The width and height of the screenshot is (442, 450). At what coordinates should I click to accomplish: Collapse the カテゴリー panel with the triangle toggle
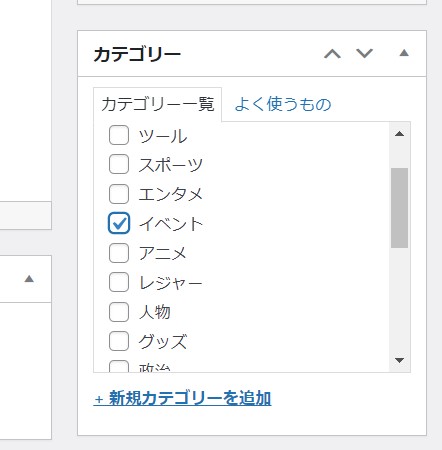pos(404,53)
